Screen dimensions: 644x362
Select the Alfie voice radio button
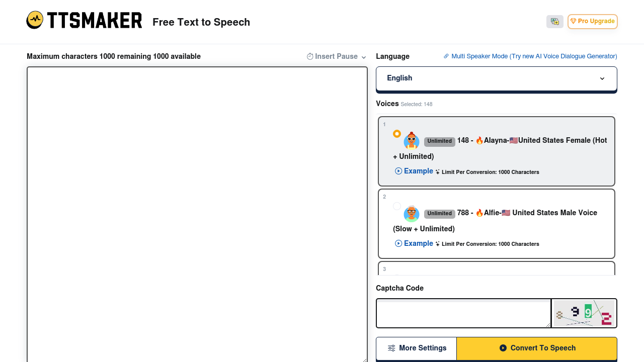(397, 206)
